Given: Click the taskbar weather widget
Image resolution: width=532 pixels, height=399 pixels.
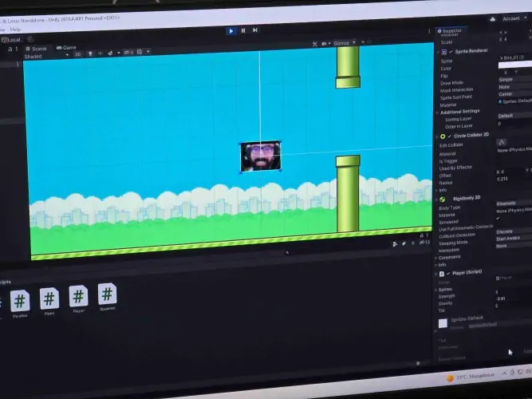Looking at the screenshot, I should [x=470, y=377].
